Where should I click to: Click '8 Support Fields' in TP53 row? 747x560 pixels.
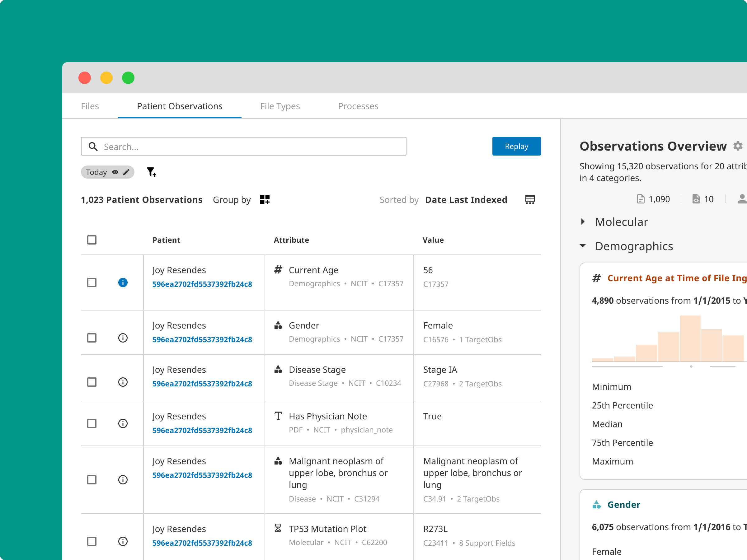(487, 543)
